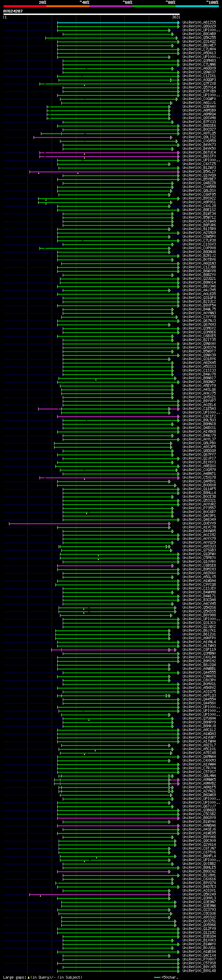Select the UniRef100_Q53321 entry
The width and height of the screenshot is (222, 980).
click(199, 501)
